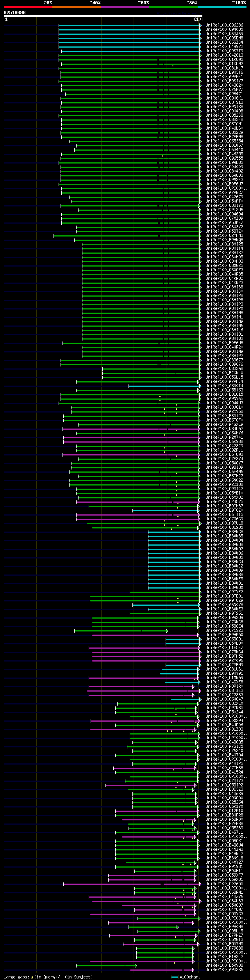Select the UniRef100_Q1KUN2 label

pyautogui.click(x=224, y=64)
